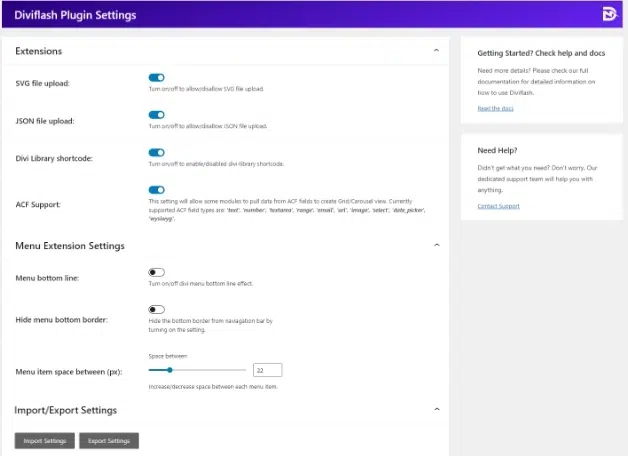Click the 'Divi Library shortcode:' label
The image size is (628, 456).
pyautogui.click(x=54, y=159)
